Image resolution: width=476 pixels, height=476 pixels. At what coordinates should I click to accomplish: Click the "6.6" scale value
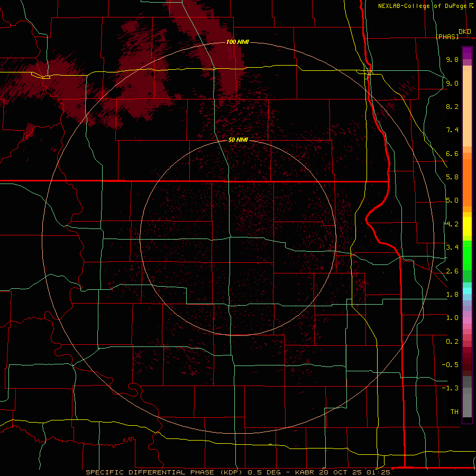pos(452,153)
